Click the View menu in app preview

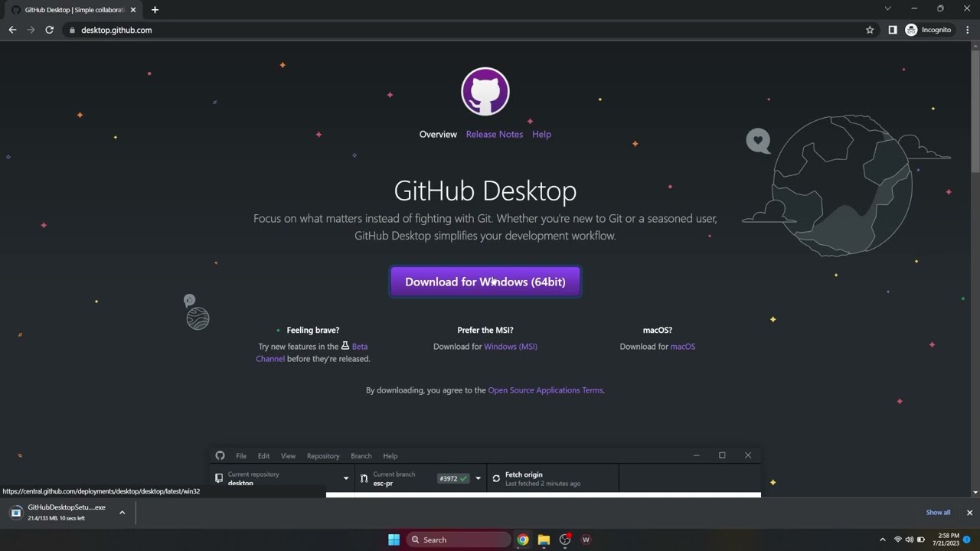[x=288, y=456]
